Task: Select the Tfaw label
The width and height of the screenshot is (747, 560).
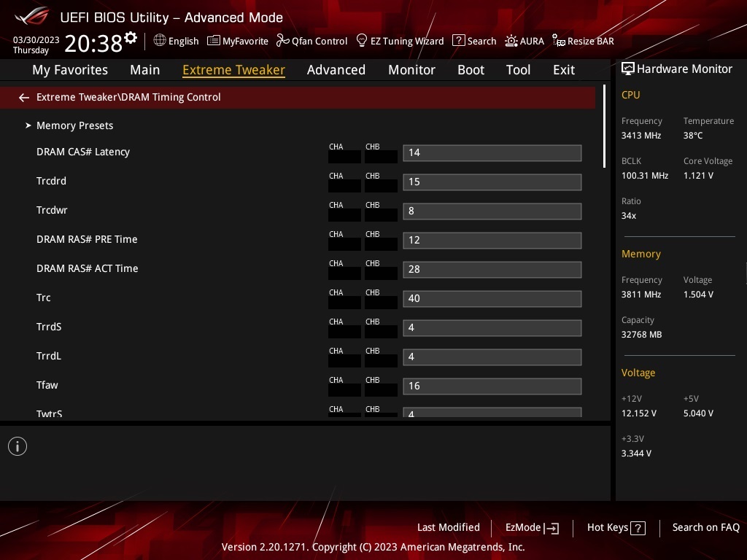Action: coord(47,385)
